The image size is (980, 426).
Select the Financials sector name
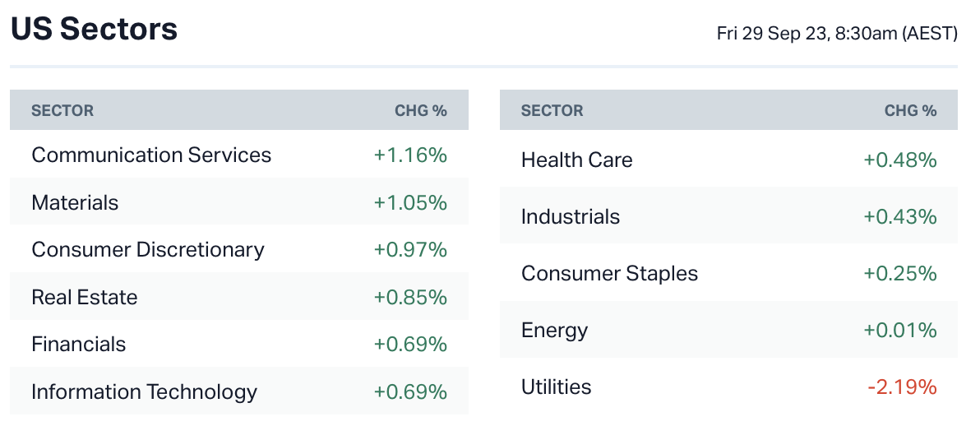coord(79,344)
